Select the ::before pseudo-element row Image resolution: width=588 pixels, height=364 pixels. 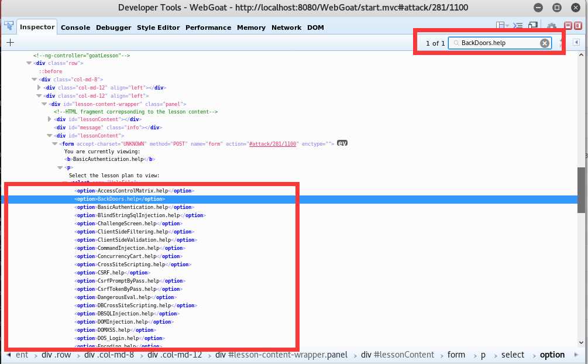[50, 71]
